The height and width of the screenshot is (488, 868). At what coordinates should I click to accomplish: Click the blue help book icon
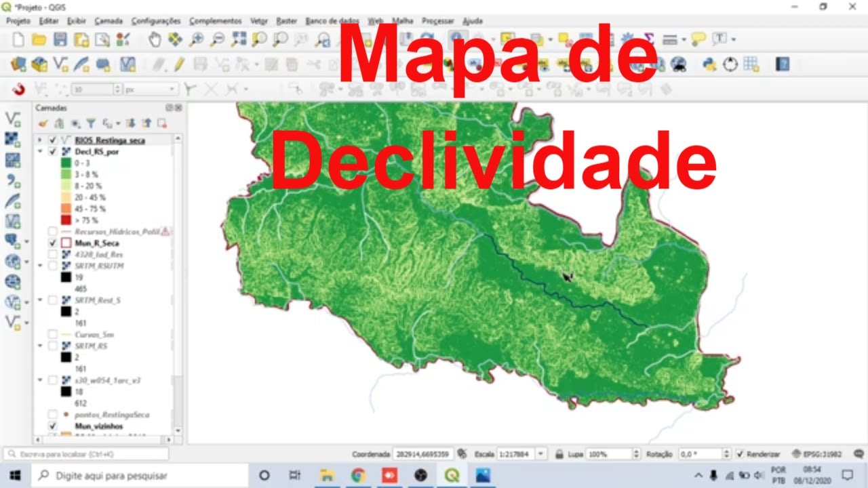[x=783, y=64]
